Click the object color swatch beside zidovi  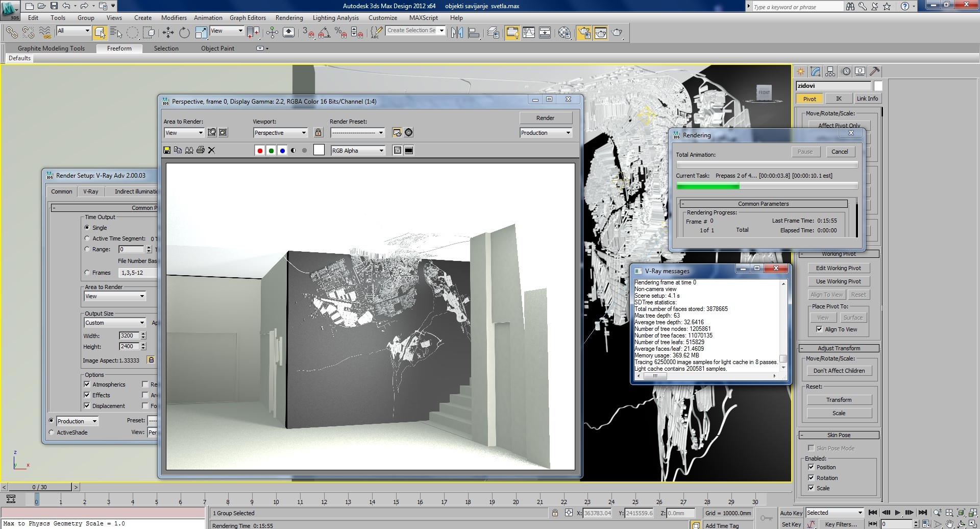tap(878, 86)
